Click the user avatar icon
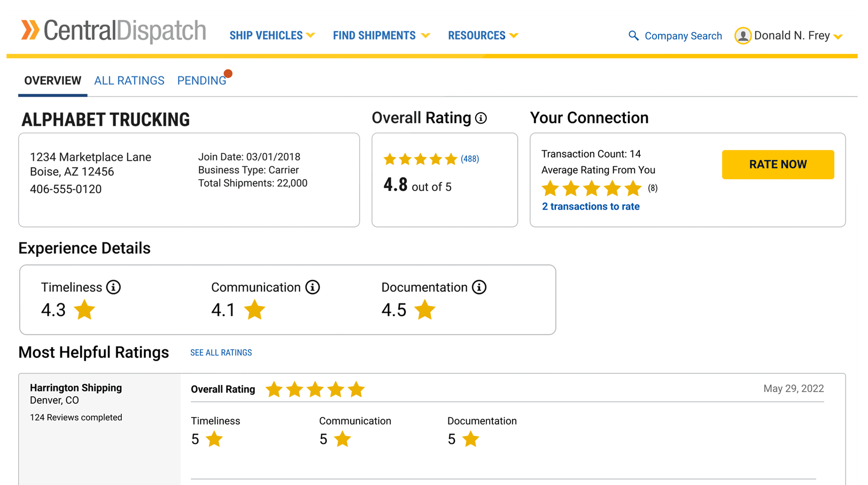This screenshot has width=868, height=485. [x=743, y=36]
